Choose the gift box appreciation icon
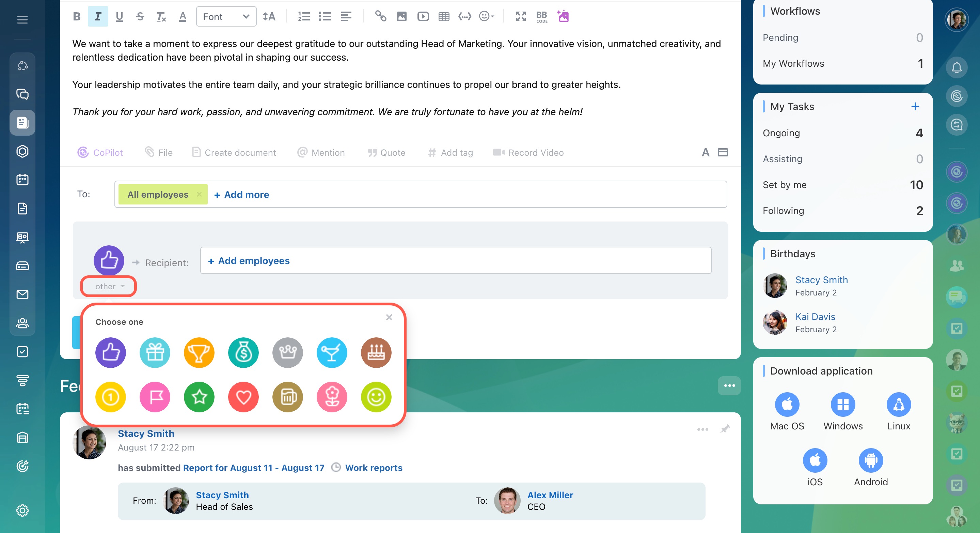 [x=155, y=352]
